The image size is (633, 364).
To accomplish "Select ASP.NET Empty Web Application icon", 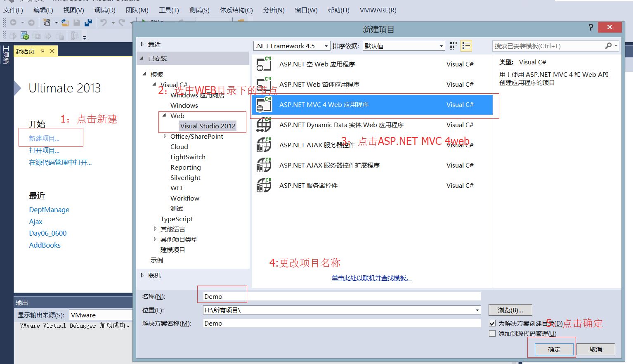I will pos(264,64).
